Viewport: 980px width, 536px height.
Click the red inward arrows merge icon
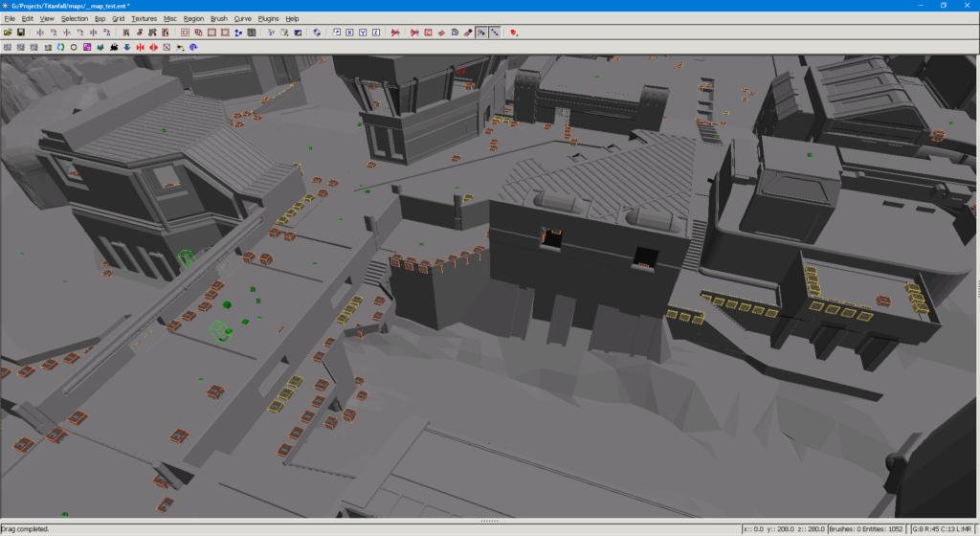pos(140,47)
